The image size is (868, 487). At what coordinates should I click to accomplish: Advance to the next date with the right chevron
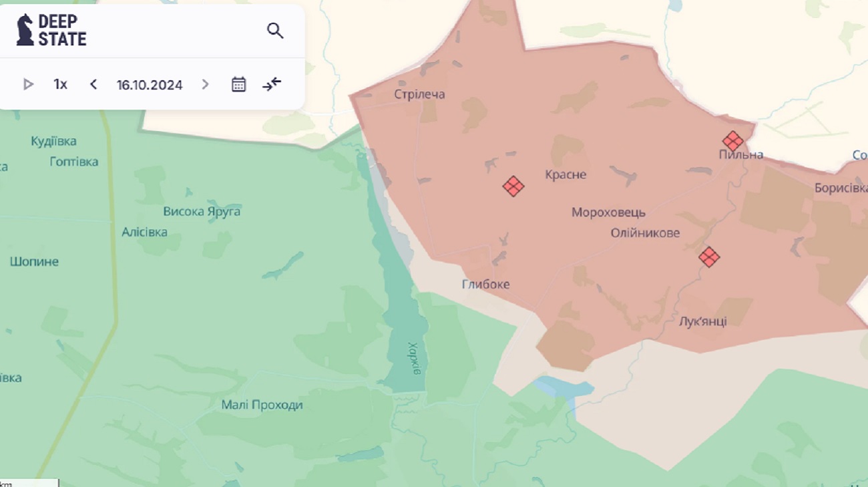click(205, 84)
